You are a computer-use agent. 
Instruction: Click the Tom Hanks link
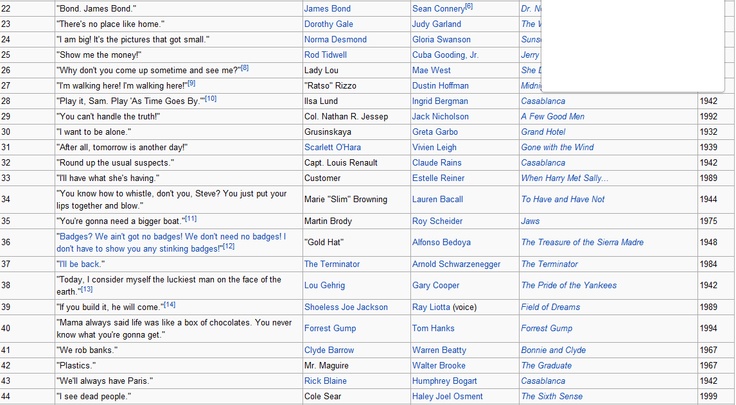coord(433,329)
